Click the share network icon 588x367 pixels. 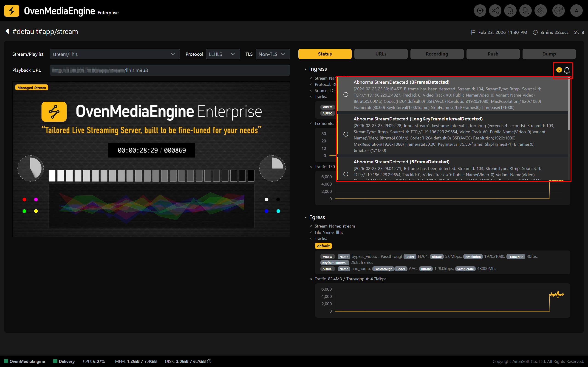(495, 11)
